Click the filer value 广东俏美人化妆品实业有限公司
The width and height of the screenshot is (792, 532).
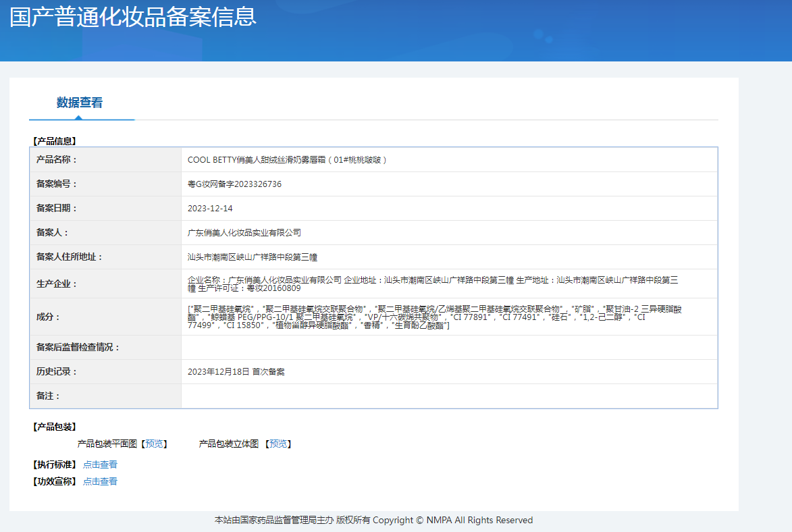244,233
